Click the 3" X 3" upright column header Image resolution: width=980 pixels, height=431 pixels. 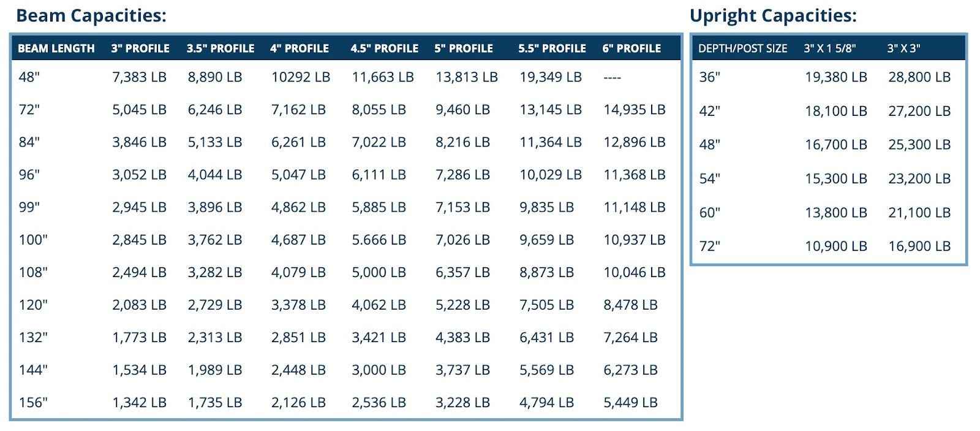tap(903, 48)
